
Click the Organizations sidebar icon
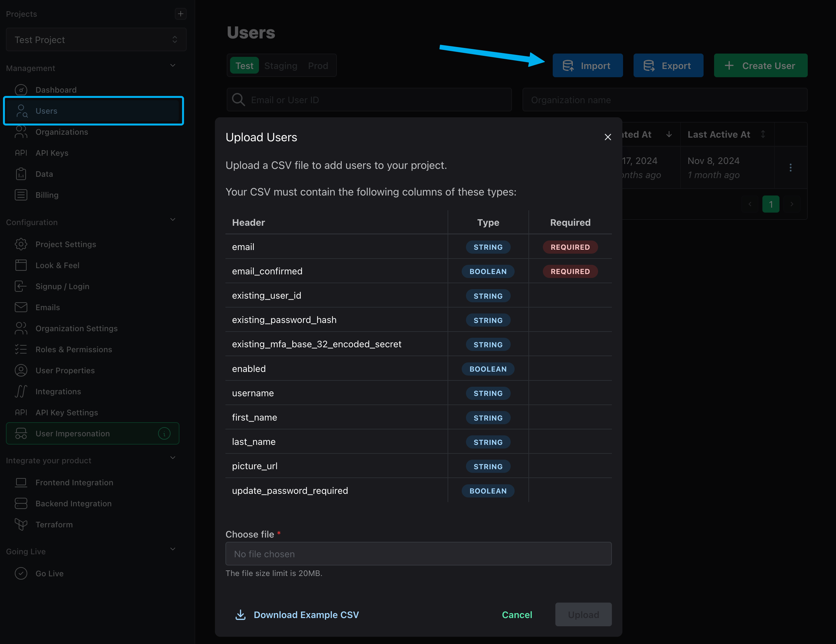pyautogui.click(x=21, y=131)
